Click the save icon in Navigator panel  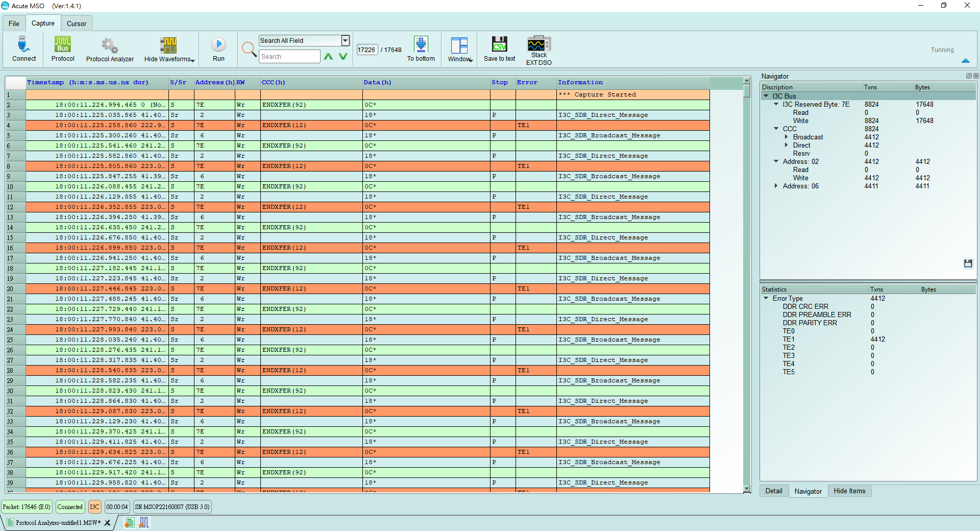[x=968, y=263]
